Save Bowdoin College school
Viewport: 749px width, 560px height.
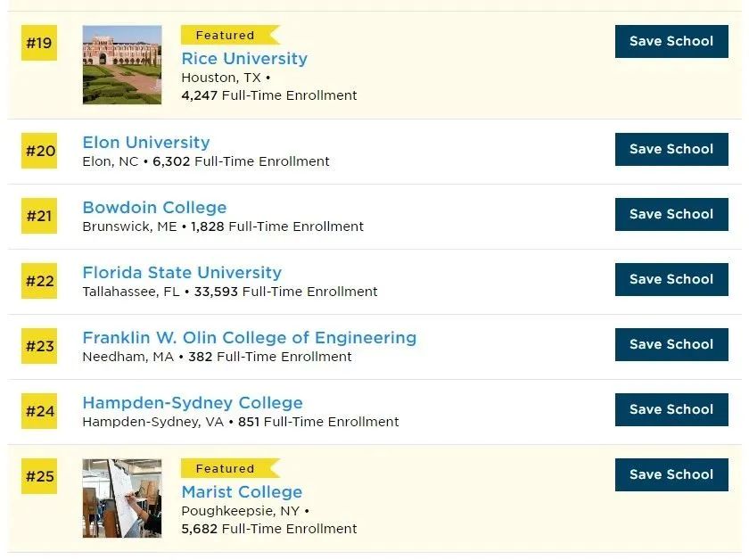671,215
